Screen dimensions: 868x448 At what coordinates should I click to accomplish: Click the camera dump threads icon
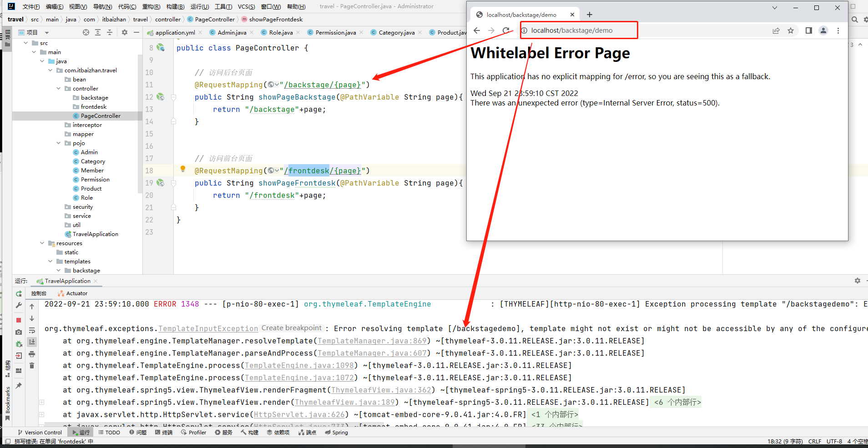19,332
